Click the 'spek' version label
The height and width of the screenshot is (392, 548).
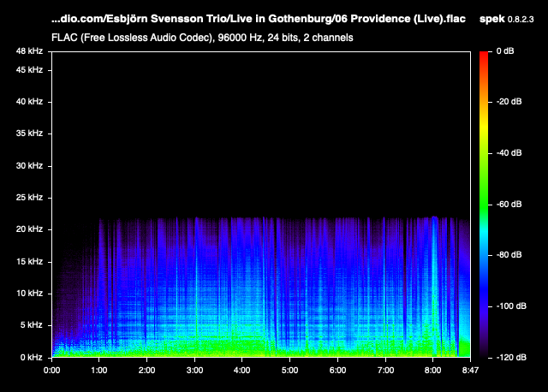(506, 19)
